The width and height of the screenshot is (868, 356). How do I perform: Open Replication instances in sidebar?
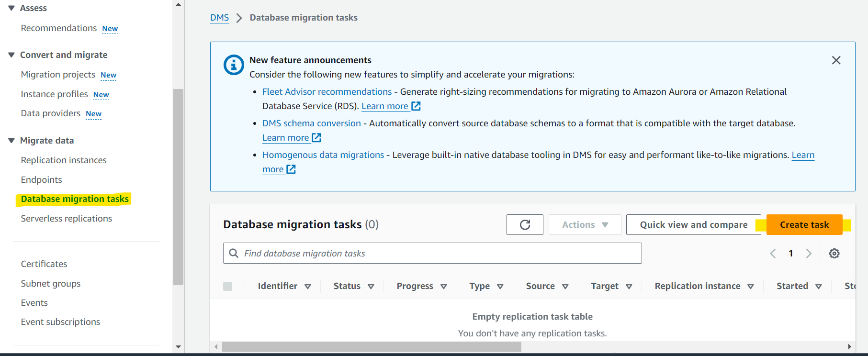64,160
